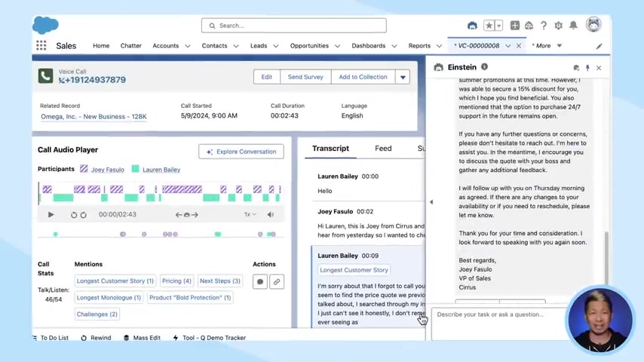
Task: Open the Einstein icon in the header
Action: pyautogui.click(x=472, y=26)
